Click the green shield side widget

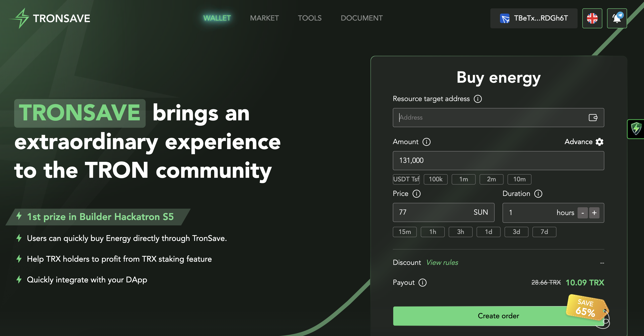point(636,129)
